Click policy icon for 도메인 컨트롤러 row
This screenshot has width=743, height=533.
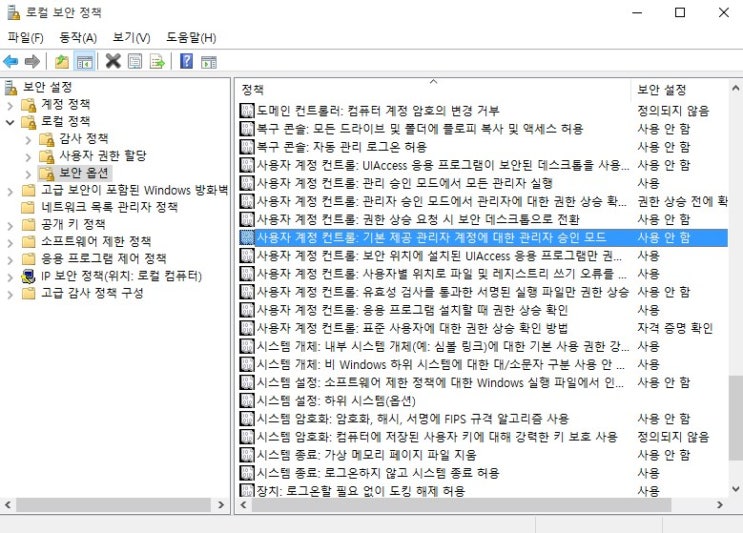pyautogui.click(x=247, y=111)
